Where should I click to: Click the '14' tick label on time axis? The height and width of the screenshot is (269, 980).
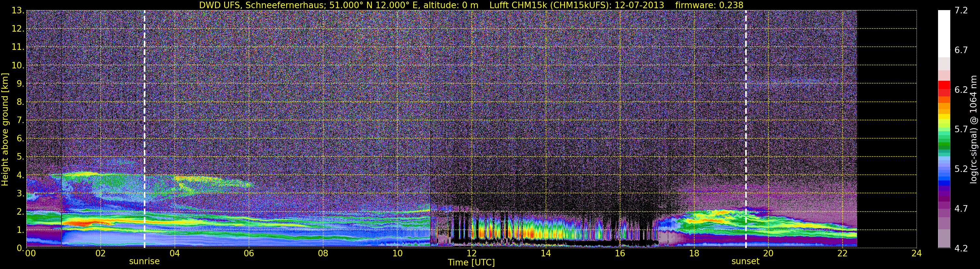click(545, 253)
